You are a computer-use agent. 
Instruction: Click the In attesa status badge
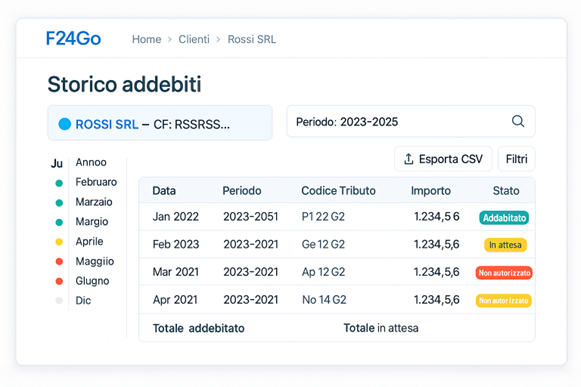pos(505,245)
